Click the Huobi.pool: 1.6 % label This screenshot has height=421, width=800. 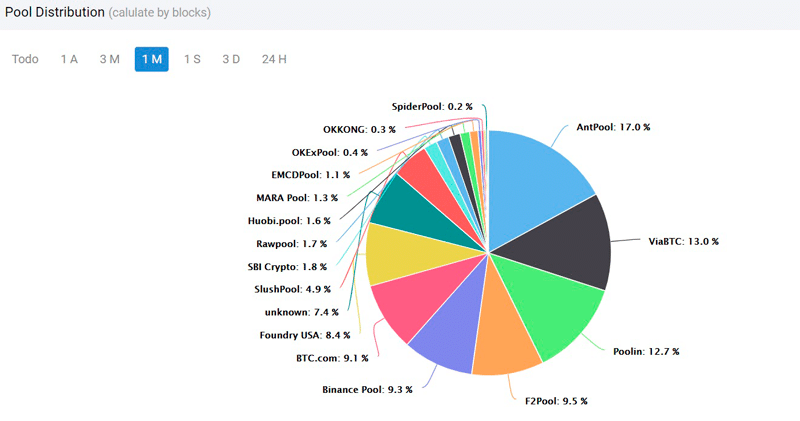289,221
